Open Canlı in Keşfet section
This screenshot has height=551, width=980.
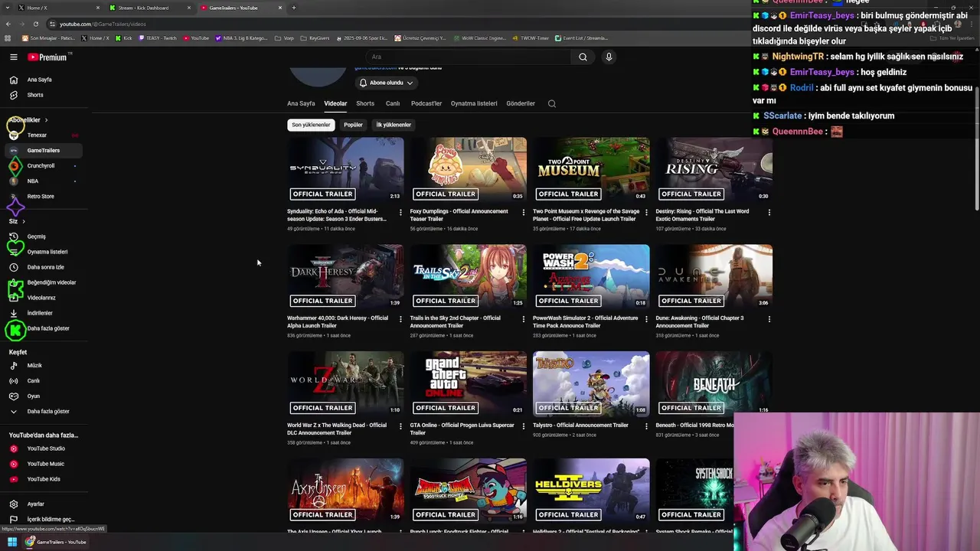tap(34, 381)
